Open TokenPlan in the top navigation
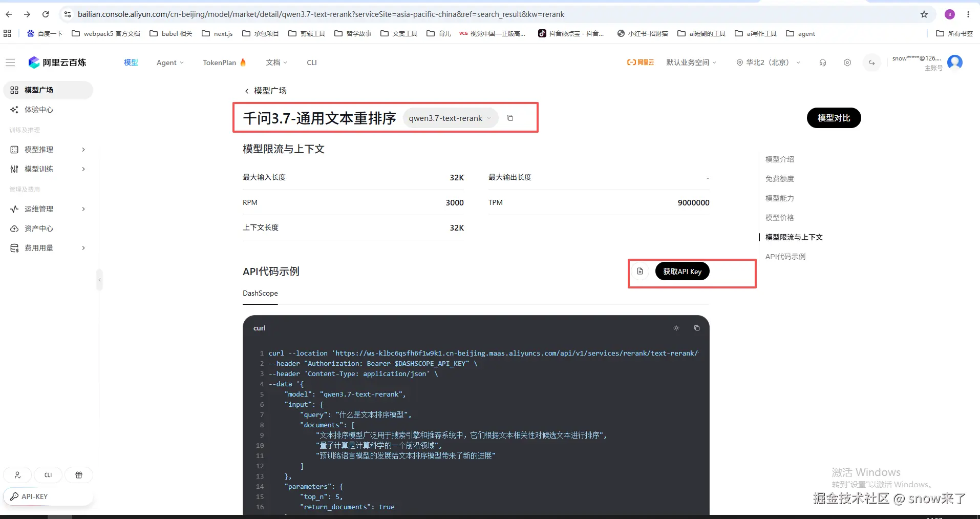 224,63
